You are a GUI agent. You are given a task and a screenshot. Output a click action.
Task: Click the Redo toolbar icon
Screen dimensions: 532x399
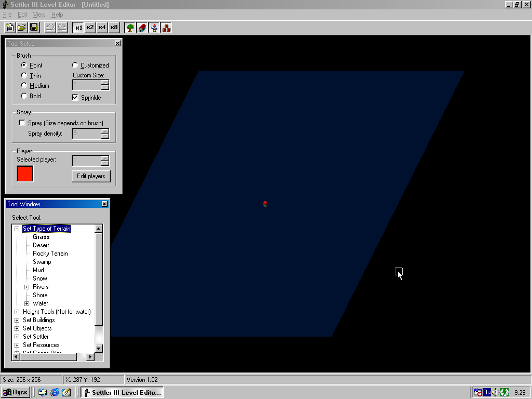tap(62, 28)
